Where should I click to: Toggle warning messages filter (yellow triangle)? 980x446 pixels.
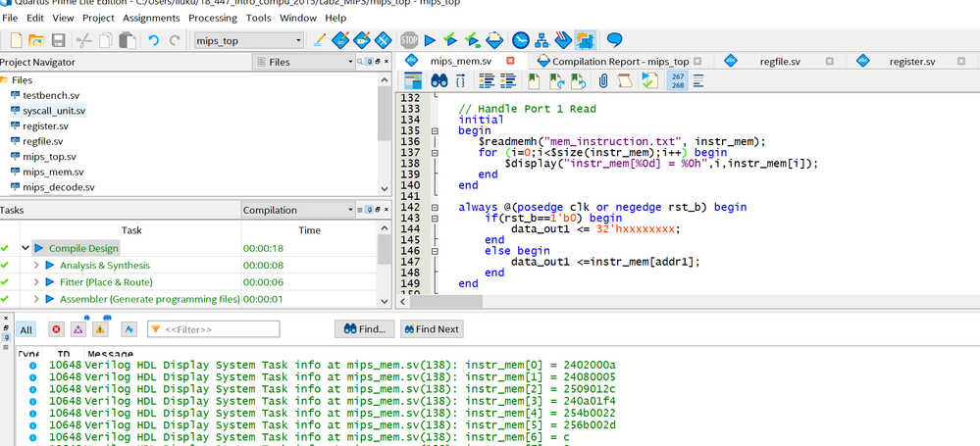(x=99, y=329)
